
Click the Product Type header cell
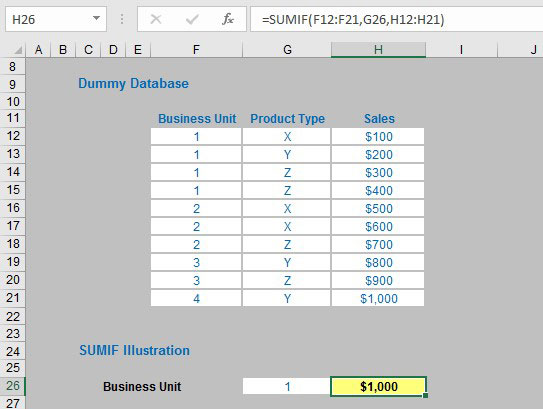click(x=287, y=118)
